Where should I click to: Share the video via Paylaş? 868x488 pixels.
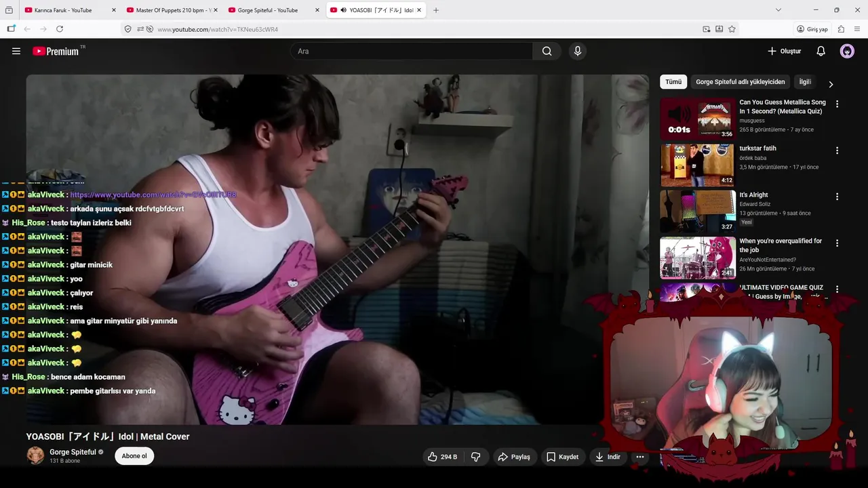(x=513, y=457)
